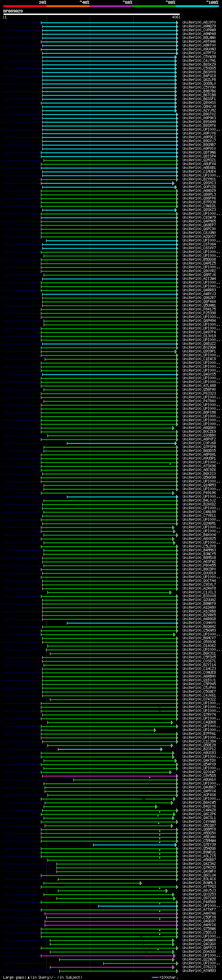Click the UniRef100_Q4QG97 label
Image resolution: width=222 pixels, height=980 pixels.
click(x=199, y=921)
